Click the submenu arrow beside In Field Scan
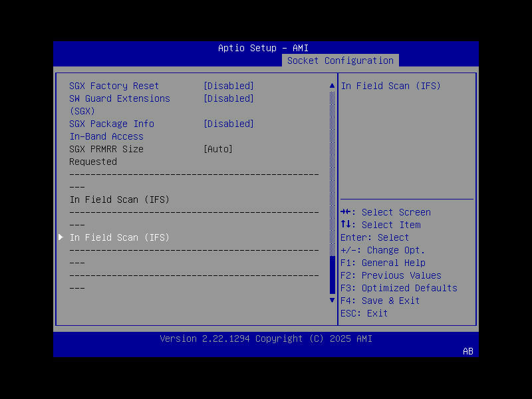The height and width of the screenshot is (399, 532). (61, 237)
